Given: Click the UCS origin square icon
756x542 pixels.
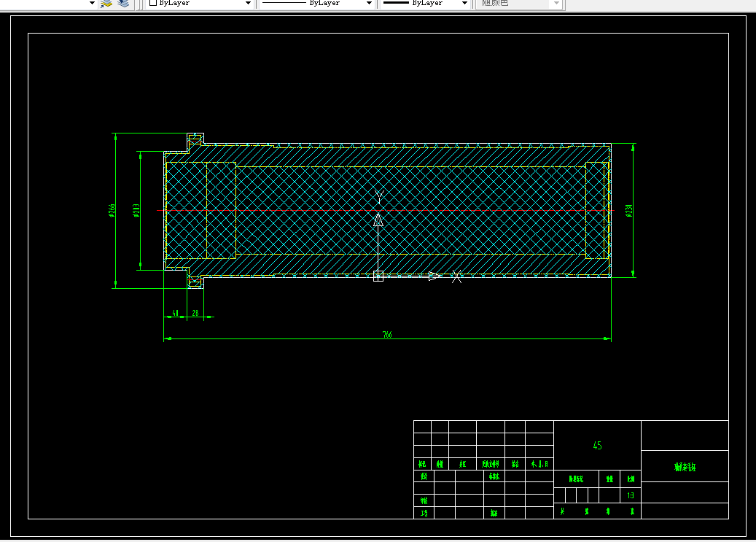Looking at the screenshot, I should click(378, 276).
